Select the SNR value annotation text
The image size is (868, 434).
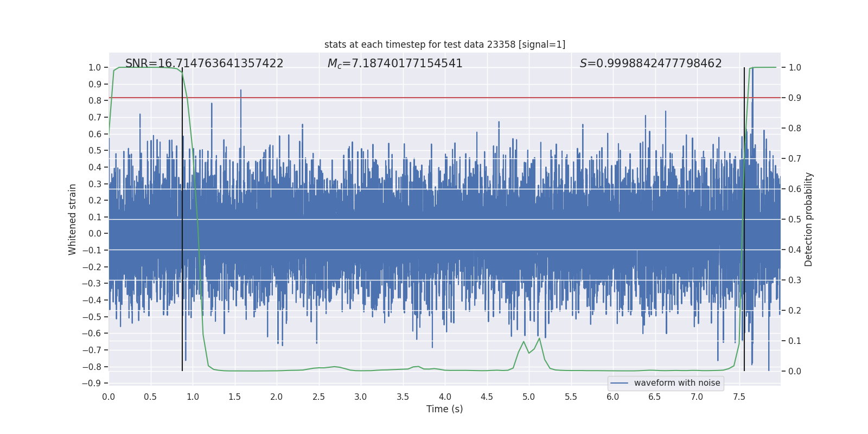(204, 63)
